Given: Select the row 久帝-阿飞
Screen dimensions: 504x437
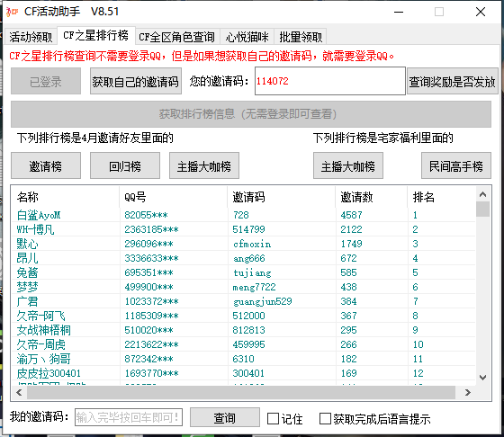Looking at the screenshot, I should click(x=243, y=316).
